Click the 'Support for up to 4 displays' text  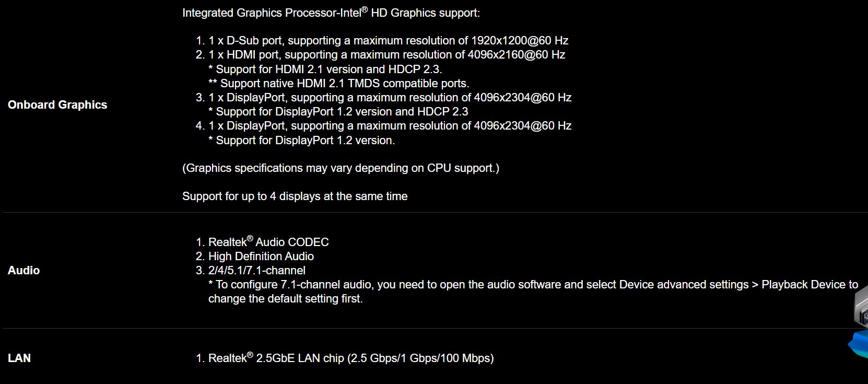[x=295, y=196]
